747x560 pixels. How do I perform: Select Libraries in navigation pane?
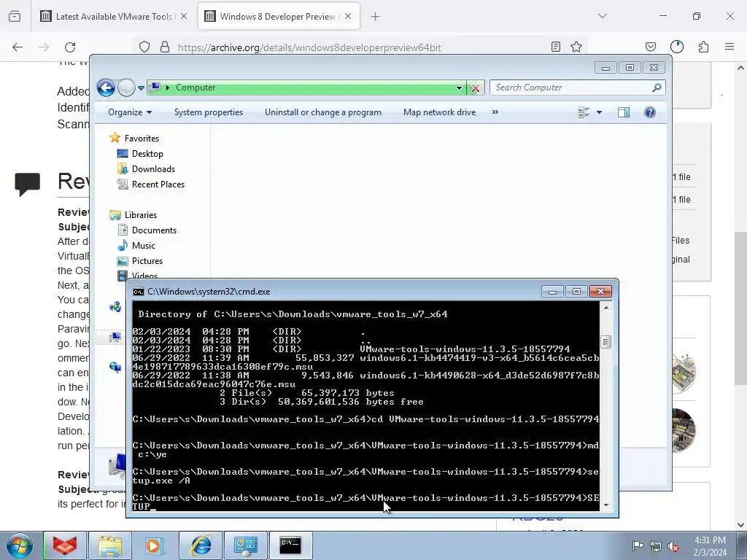tap(141, 215)
